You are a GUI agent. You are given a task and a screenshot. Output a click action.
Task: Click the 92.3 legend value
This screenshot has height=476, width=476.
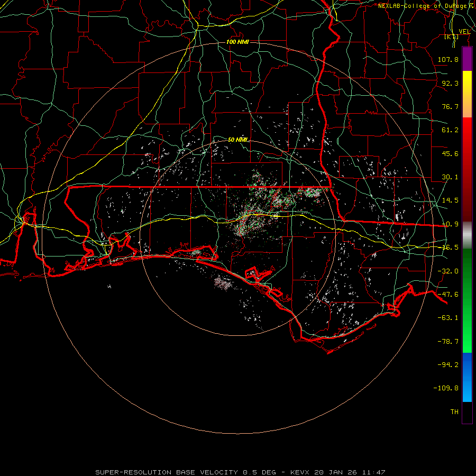[450, 83]
